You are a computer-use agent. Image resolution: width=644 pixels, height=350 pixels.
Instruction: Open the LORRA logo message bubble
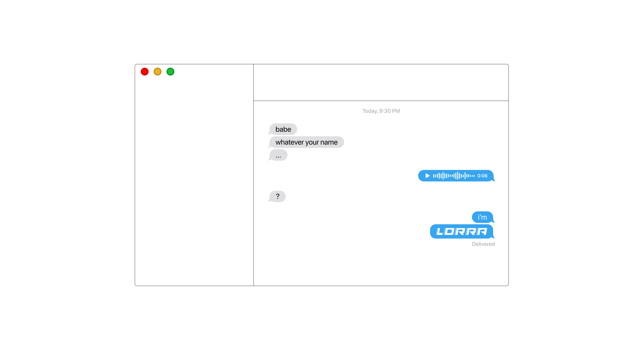tap(462, 231)
